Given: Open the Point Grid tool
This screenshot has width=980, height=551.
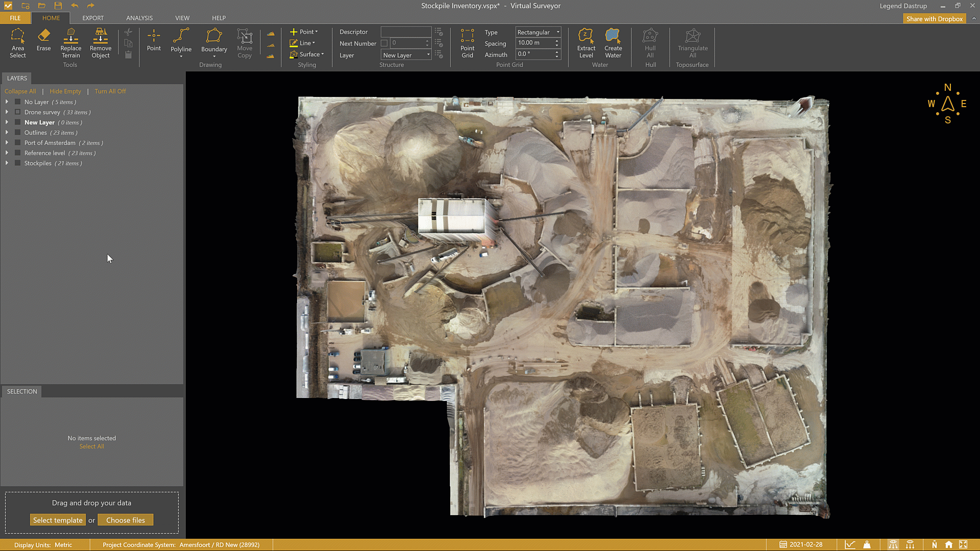Looking at the screenshot, I should [467, 43].
